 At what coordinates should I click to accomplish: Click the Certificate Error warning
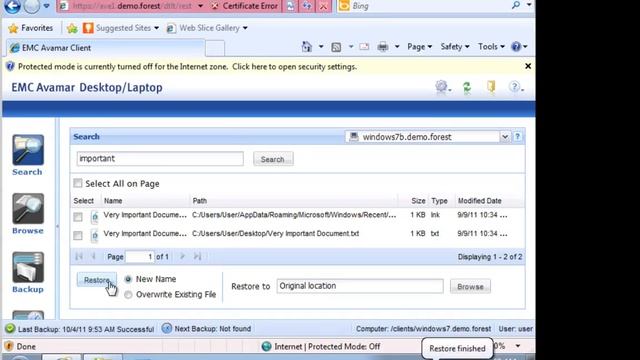pos(245,6)
